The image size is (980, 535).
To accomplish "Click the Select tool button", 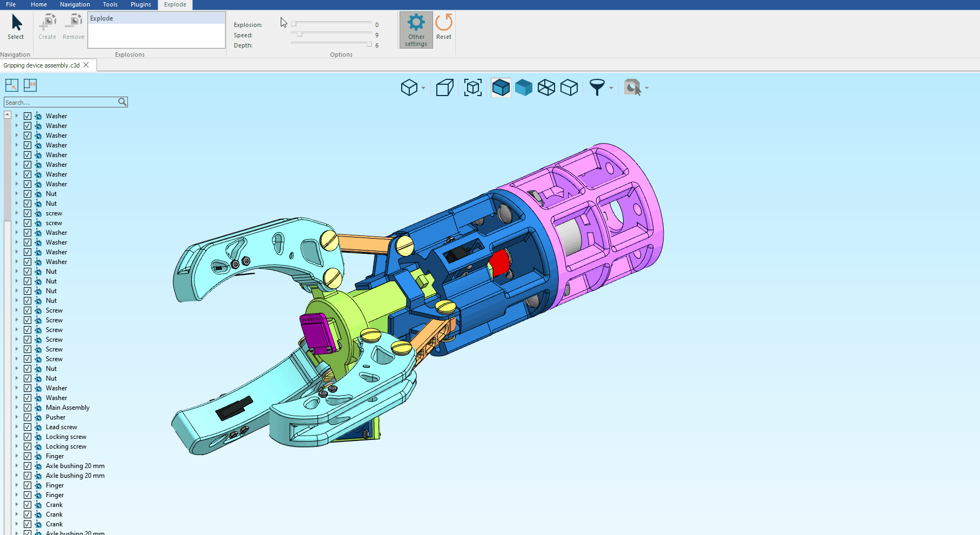I will click(x=16, y=27).
